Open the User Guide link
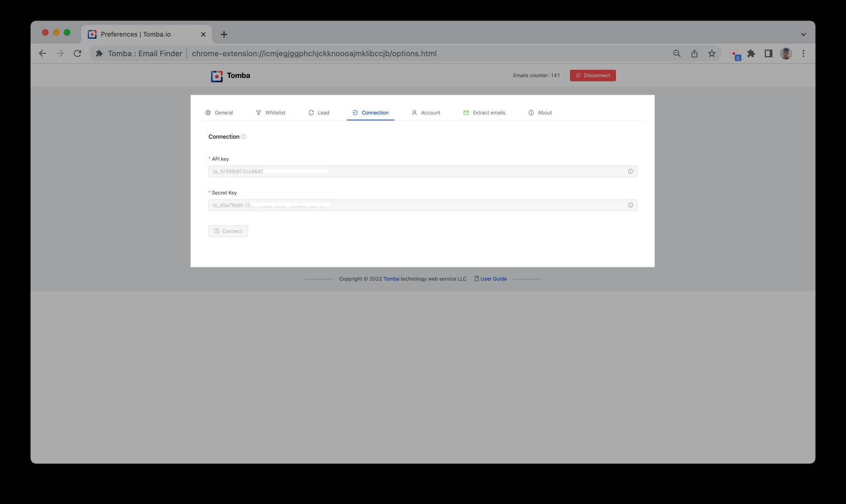Viewport: 846px width, 504px height. pos(493,279)
